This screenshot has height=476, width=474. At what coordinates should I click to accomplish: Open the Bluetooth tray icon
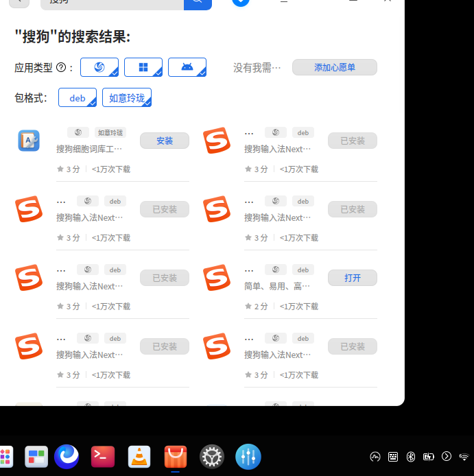[x=410, y=457]
